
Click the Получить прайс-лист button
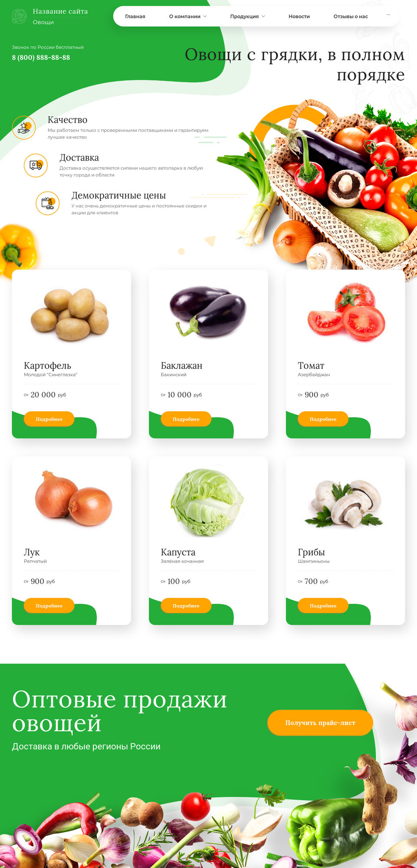[x=320, y=723]
